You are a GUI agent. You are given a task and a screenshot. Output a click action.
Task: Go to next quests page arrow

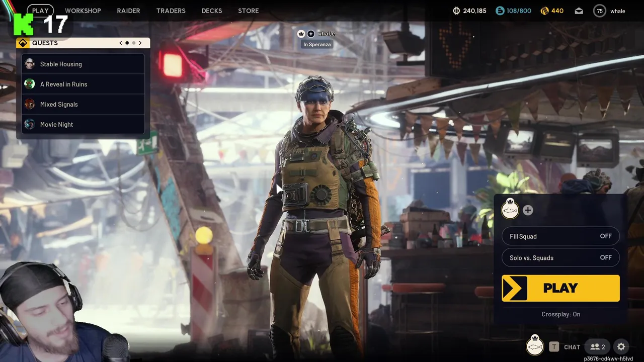[x=140, y=43]
